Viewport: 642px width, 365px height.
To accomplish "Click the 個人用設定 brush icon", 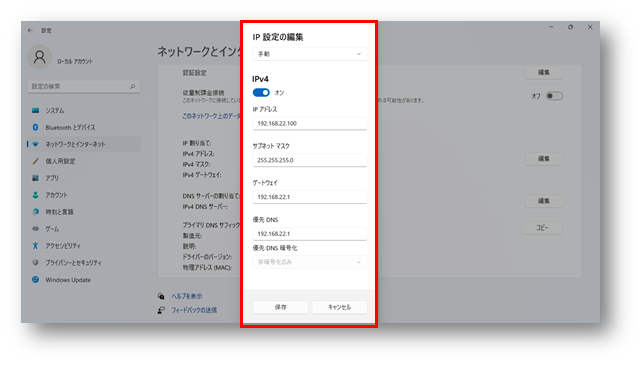I will [x=36, y=161].
